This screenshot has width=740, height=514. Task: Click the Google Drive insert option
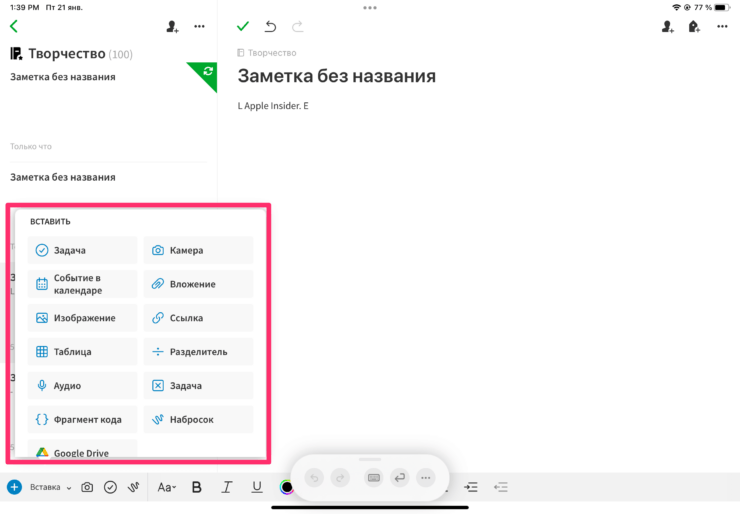click(x=82, y=452)
